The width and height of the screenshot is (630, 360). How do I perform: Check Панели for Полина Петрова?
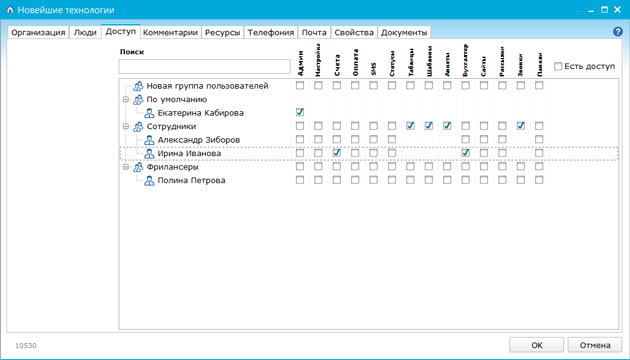(539, 180)
